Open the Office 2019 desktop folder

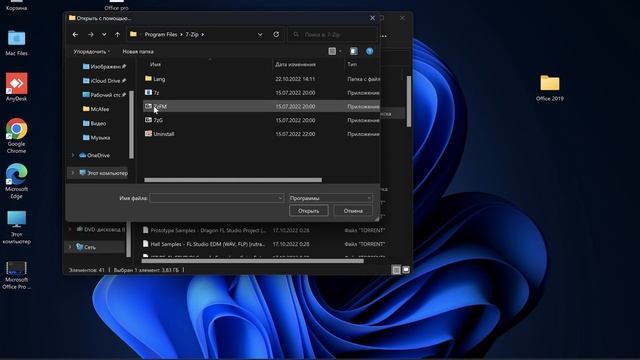pos(550,88)
